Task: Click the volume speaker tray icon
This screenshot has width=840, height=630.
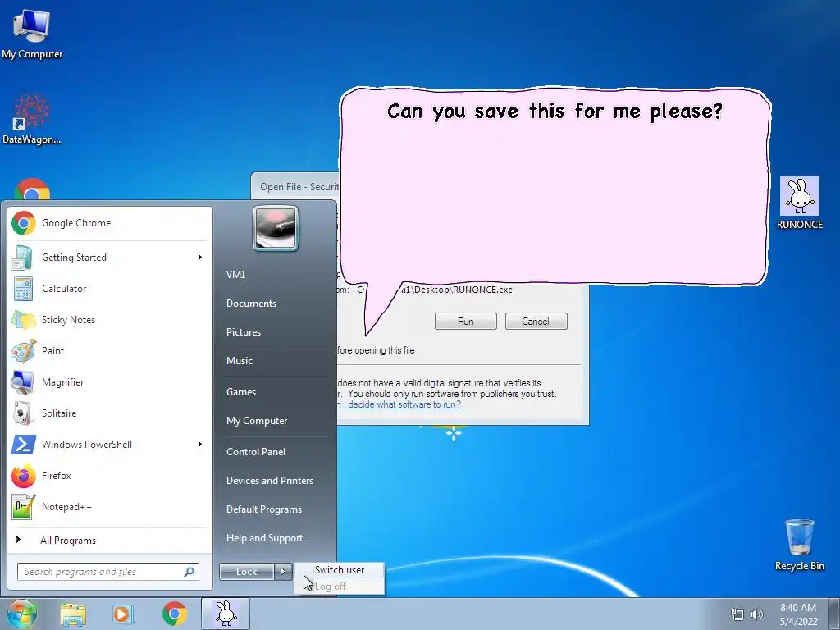Action: tap(757, 614)
